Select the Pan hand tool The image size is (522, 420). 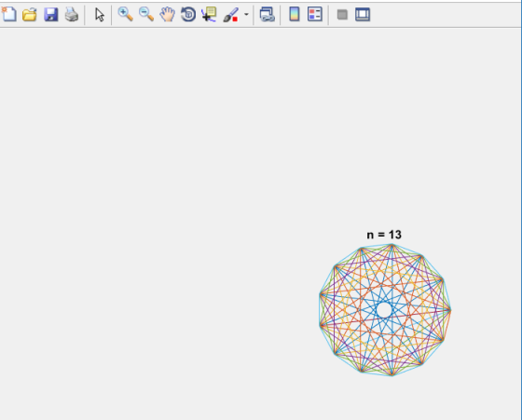pos(168,15)
